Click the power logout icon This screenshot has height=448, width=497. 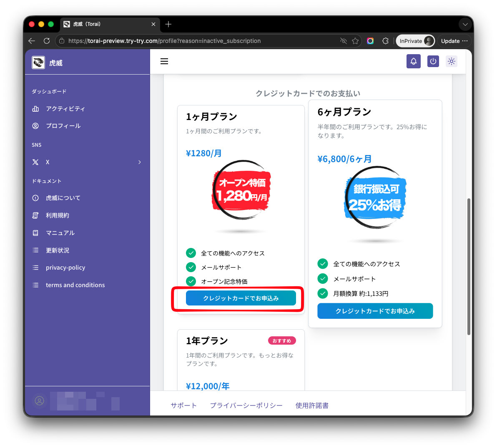pos(433,61)
